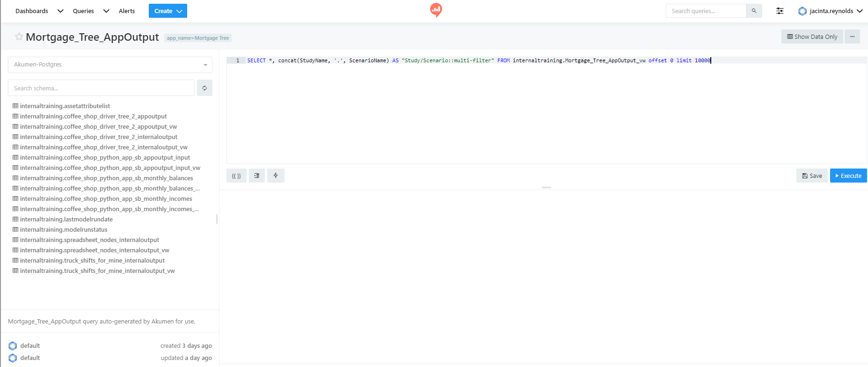Go to the Alerts page
Viewport: 868px width, 367px height.
[127, 11]
